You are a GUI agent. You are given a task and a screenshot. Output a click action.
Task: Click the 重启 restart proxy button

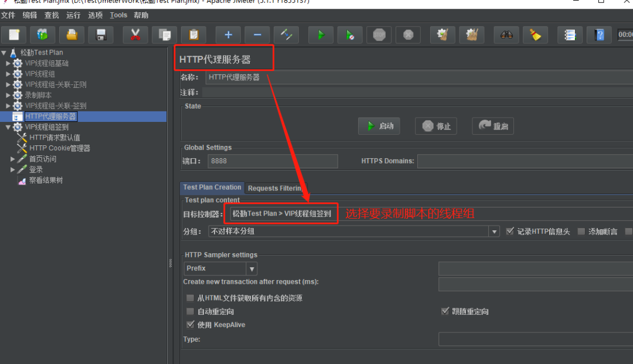pyautogui.click(x=493, y=126)
